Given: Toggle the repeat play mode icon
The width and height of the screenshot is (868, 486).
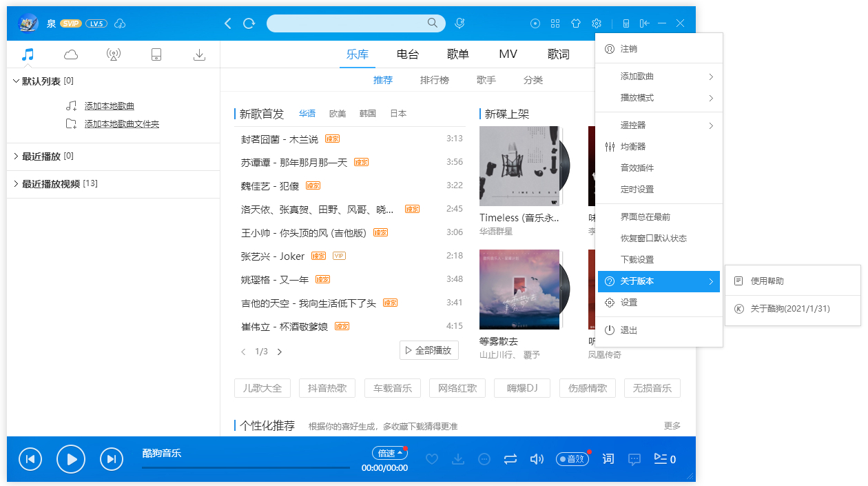Looking at the screenshot, I should point(510,459).
